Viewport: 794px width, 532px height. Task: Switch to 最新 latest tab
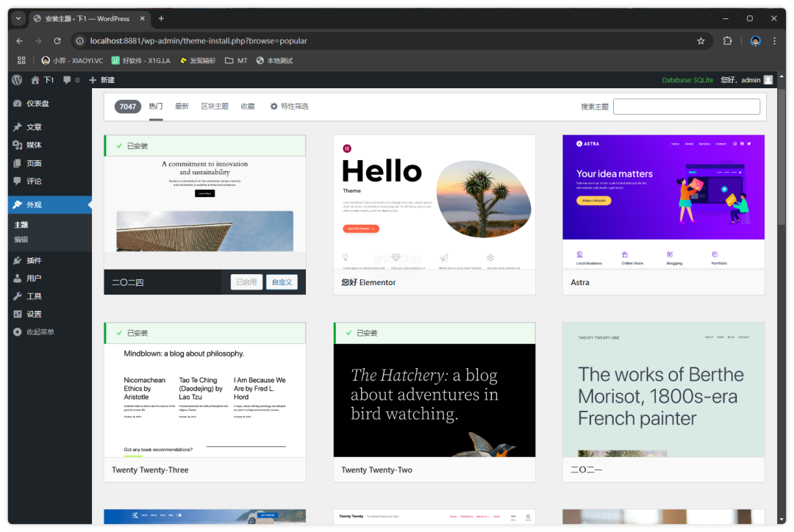[182, 107]
